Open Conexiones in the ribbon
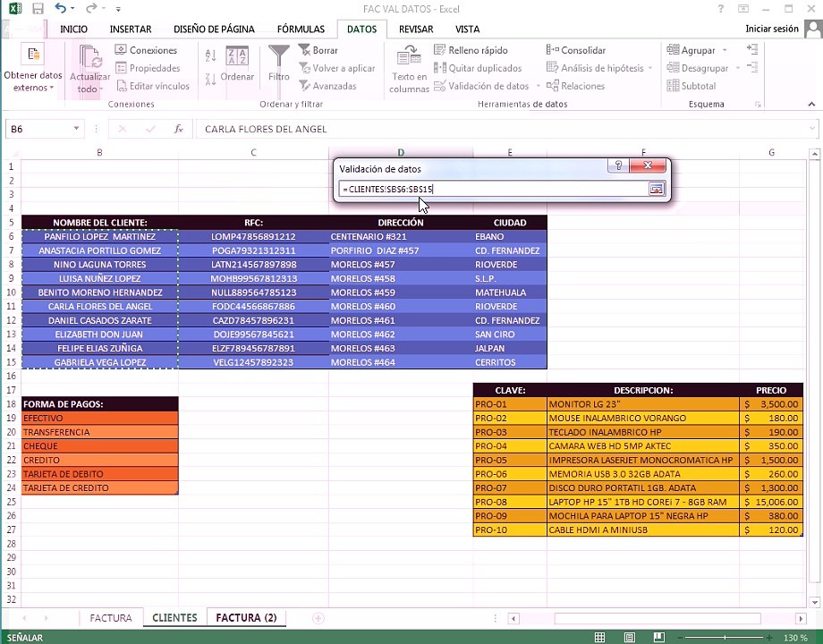823x644 pixels. [147, 50]
